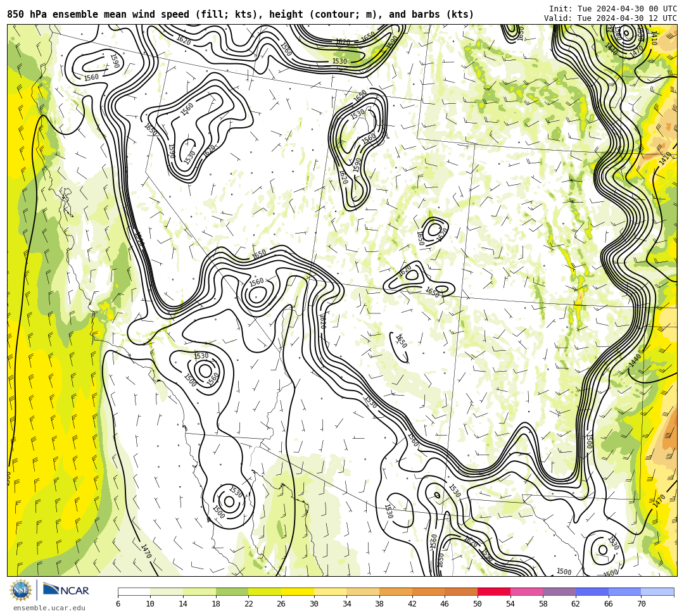The width and height of the screenshot is (684, 616).
Task: Click the pale yellow 30-34 kts colorbar segment
Action: pos(330,591)
